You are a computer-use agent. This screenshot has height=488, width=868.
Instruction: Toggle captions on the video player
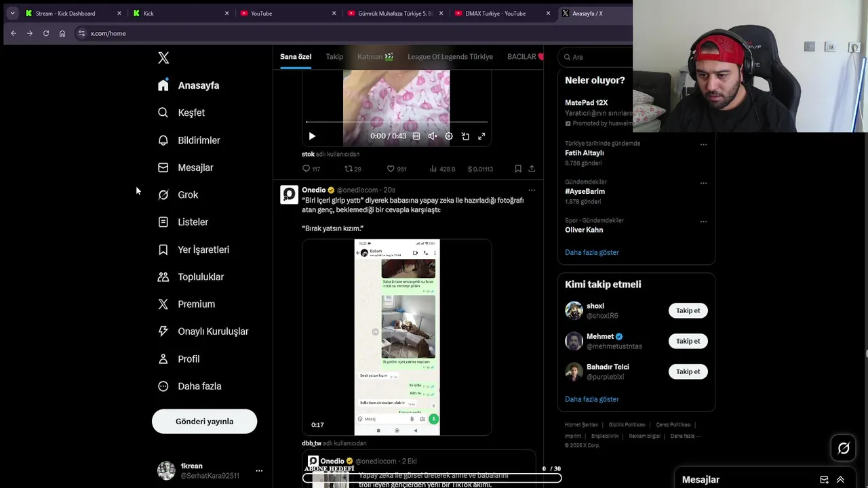[x=416, y=136]
